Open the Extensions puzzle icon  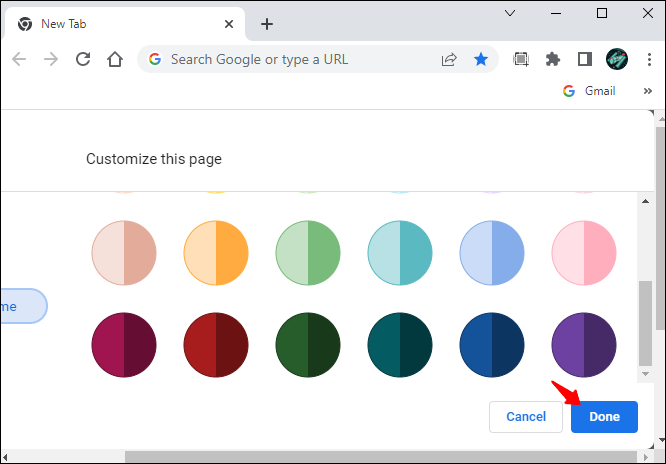pos(553,59)
